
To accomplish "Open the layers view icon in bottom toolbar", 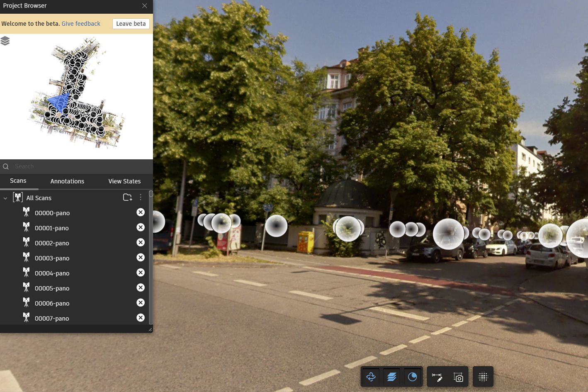I will pyautogui.click(x=391, y=377).
